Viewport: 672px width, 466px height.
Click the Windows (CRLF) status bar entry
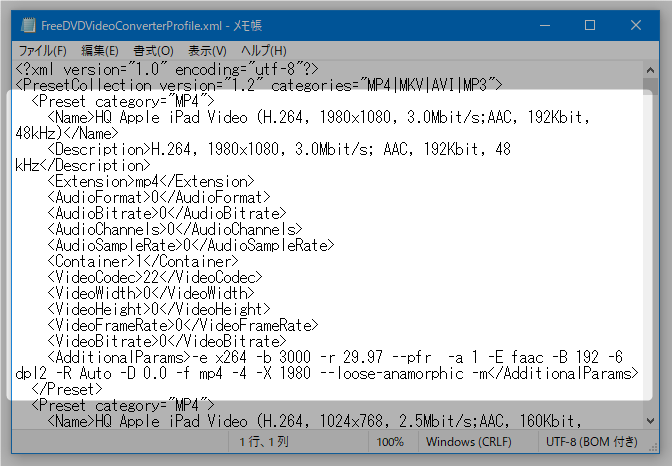468,442
